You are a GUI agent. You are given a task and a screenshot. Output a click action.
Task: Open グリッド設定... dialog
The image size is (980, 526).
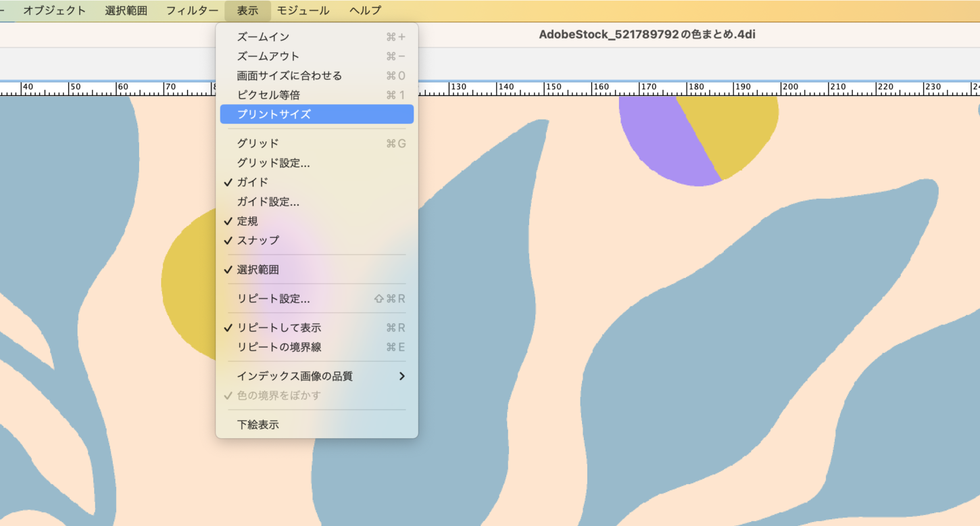(x=273, y=163)
